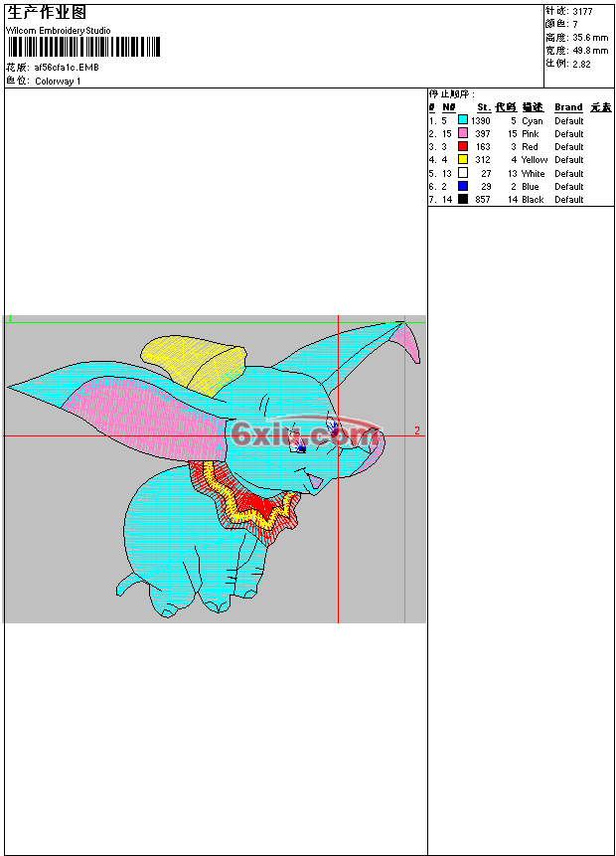Select the Yellow color name
This screenshot has width=616, height=856.
(535, 160)
